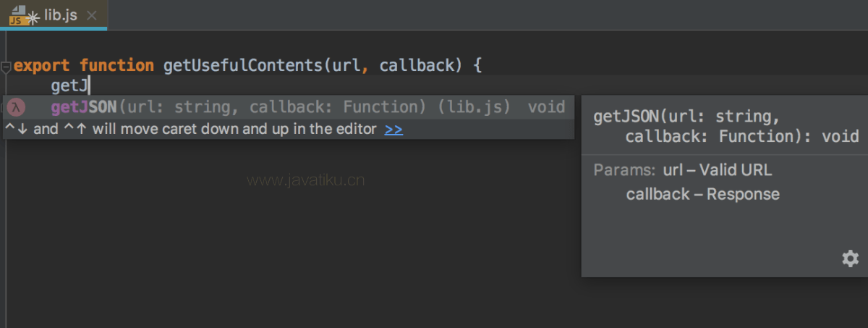This screenshot has width=868, height=328.
Task: Click the callback parameter in function declaration
Action: (x=417, y=66)
